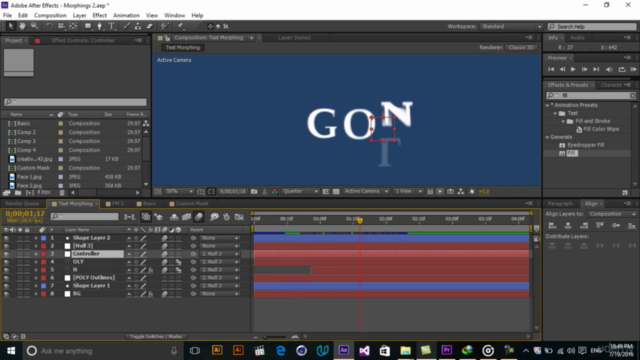Open Align Layers to Composition dropdown
640x360 pixels.
(612, 214)
